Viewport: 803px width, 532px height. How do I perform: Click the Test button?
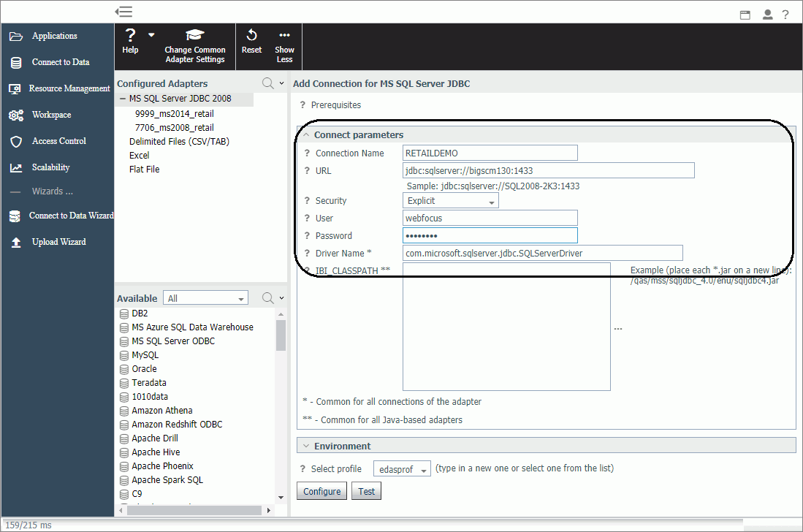366,492
